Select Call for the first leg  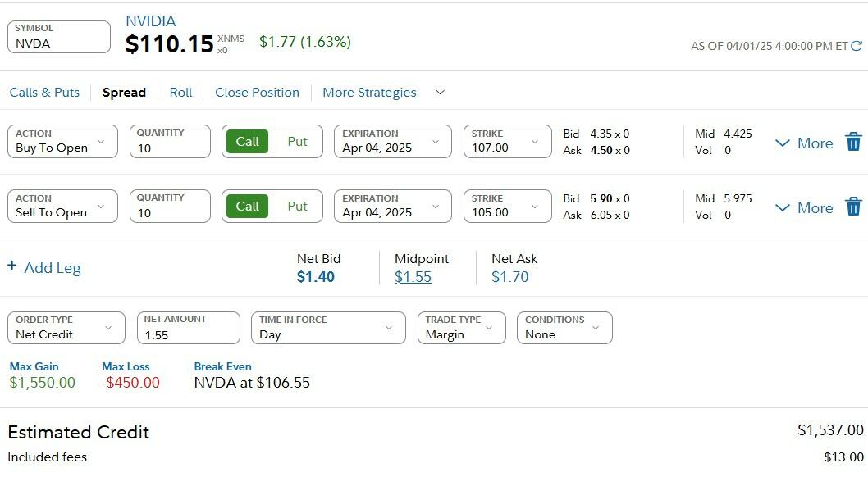pos(248,142)
